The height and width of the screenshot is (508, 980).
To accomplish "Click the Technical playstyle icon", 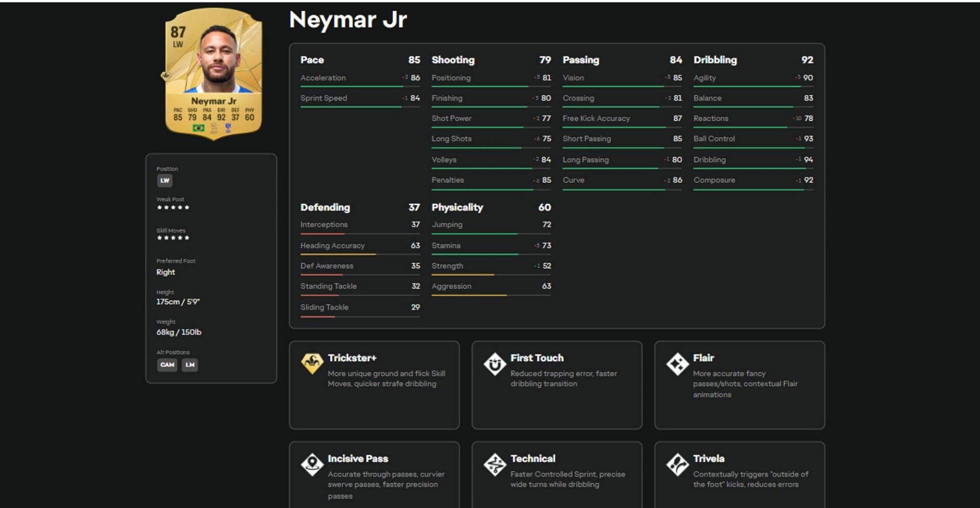I will 495,465.
